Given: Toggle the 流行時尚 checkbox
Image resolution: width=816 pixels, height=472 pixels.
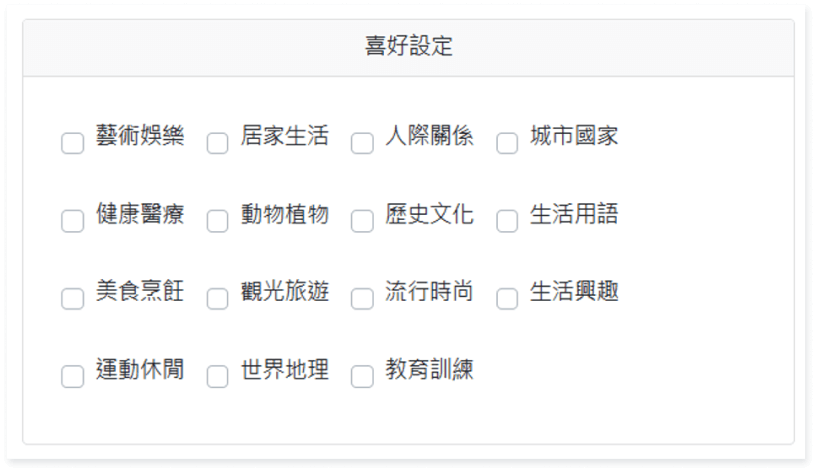Looking at the screenshot, I should (x=362, y=298).
